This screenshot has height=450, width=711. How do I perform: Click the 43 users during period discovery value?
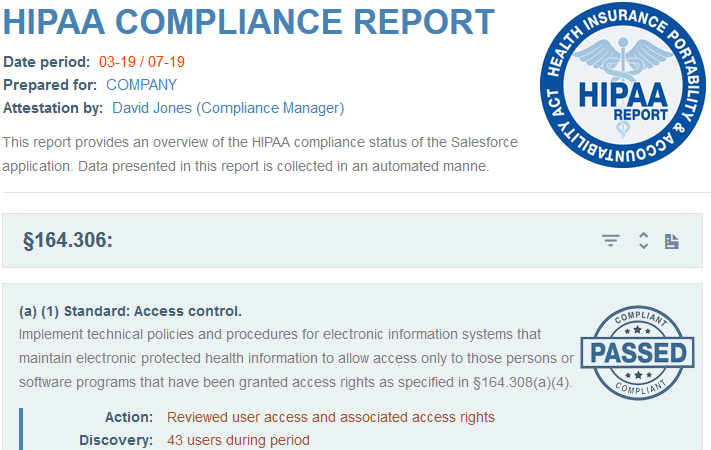tap(238, 440)
